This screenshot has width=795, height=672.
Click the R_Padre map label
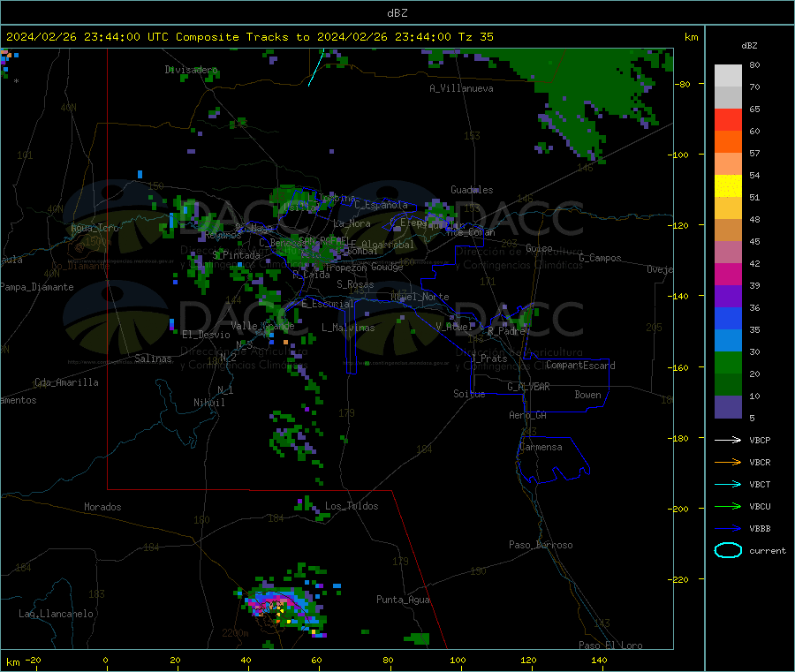(506, 331)
